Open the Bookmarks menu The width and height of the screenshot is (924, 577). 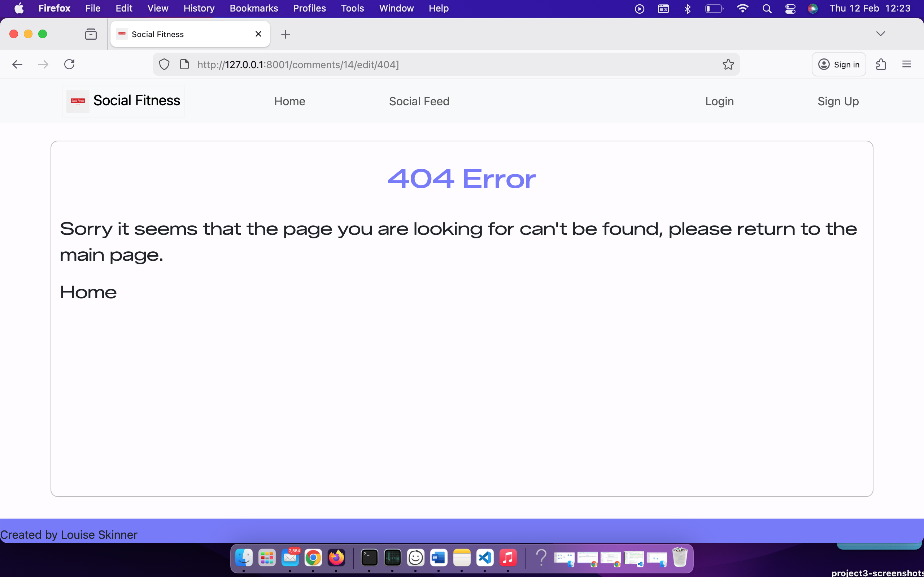(x=253, y=8)
